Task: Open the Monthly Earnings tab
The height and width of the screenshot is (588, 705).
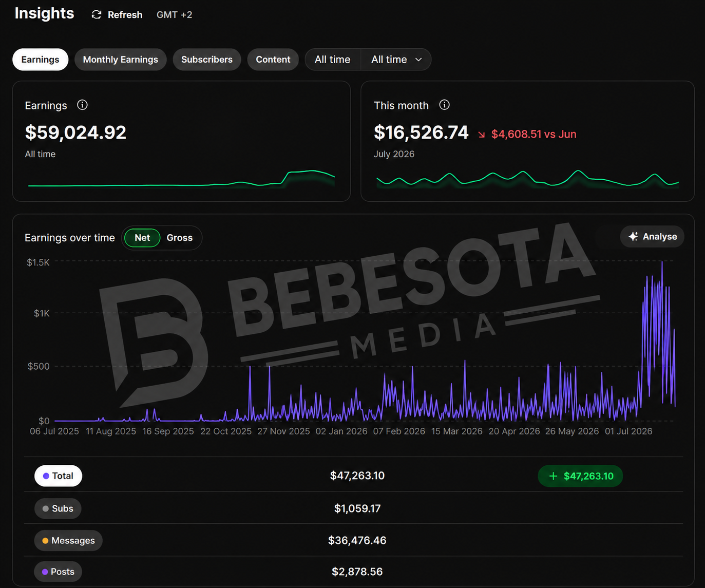Action: (x=121, y=60)
